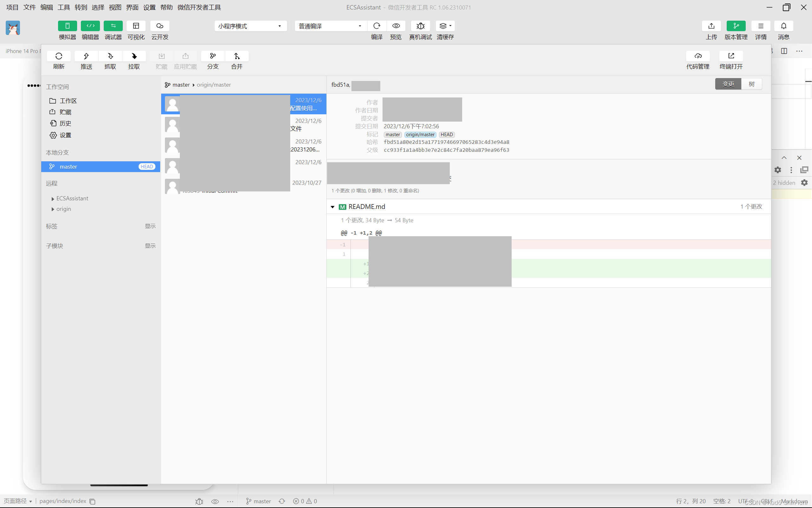Screen dimensions: 812x508
Task: Click the split editor icon
Action: (x=784, y=51)
